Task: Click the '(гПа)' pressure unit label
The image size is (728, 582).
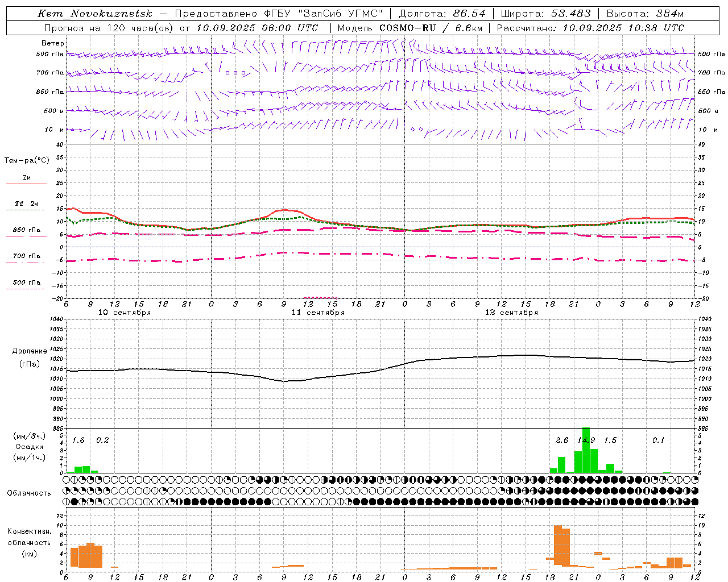Action: coord(29,364)
